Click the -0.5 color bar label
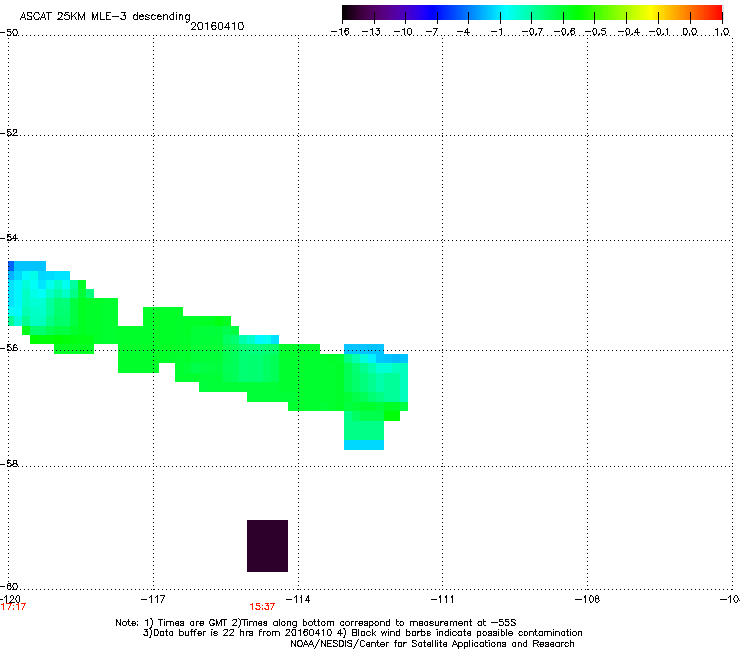The height and width of the screenshot is (650, 740). 596,32
